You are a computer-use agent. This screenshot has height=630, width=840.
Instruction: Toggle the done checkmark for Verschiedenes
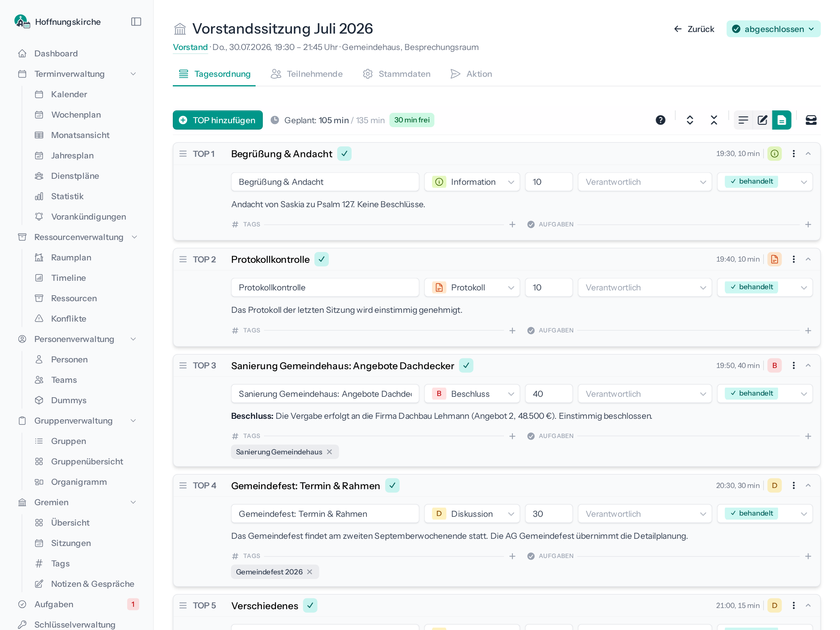pyautogui.click(x=310, y=605)
